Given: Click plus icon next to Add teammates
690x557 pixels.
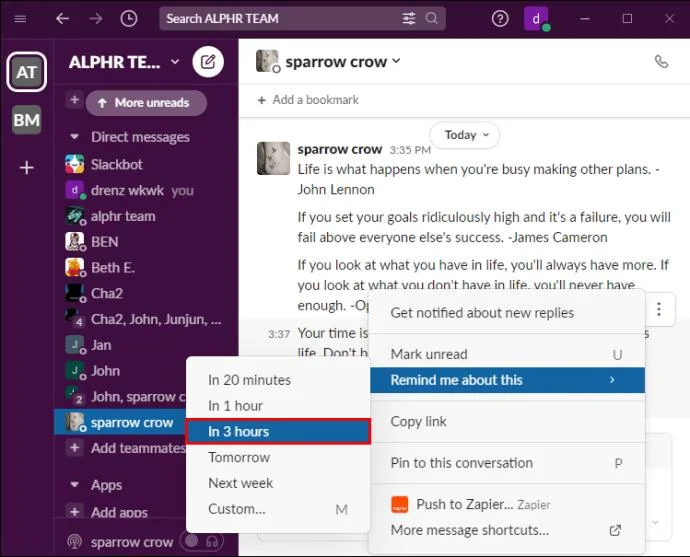Looking at the screenshot, I should click(x=74, y=448).
